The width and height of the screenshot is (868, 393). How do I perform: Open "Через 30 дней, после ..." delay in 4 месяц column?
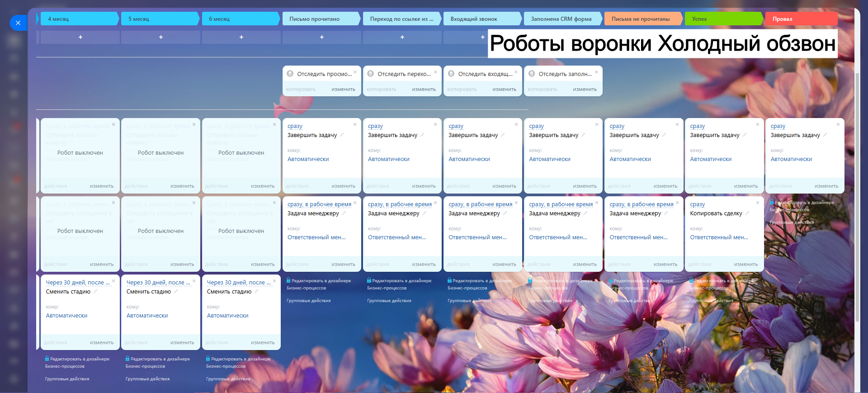point(78,283)
